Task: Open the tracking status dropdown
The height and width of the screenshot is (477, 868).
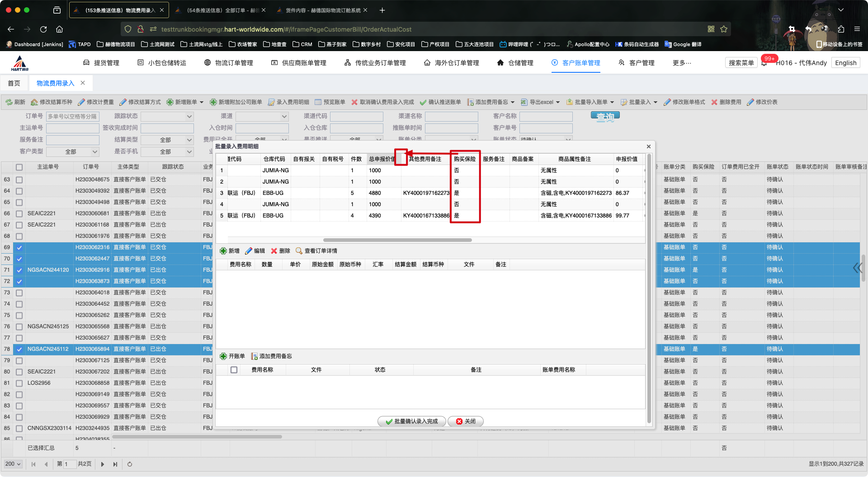Action: pos(167,117)
